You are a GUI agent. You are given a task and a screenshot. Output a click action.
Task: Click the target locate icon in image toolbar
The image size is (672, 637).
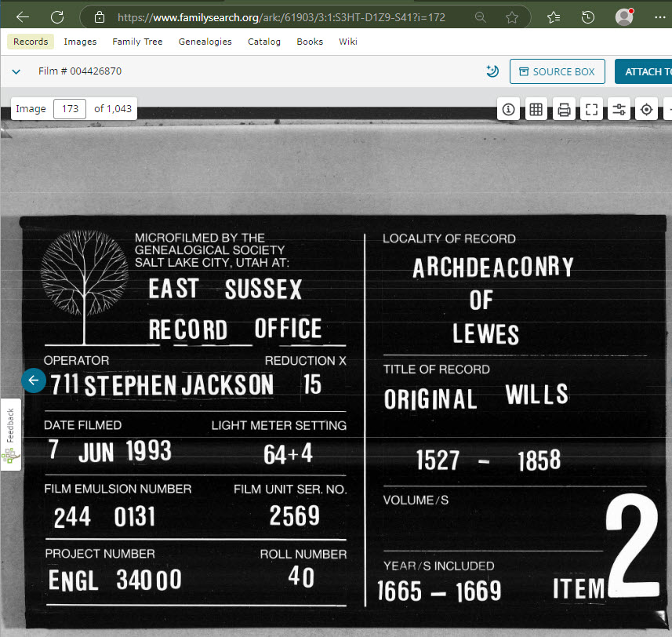(646, 110)
